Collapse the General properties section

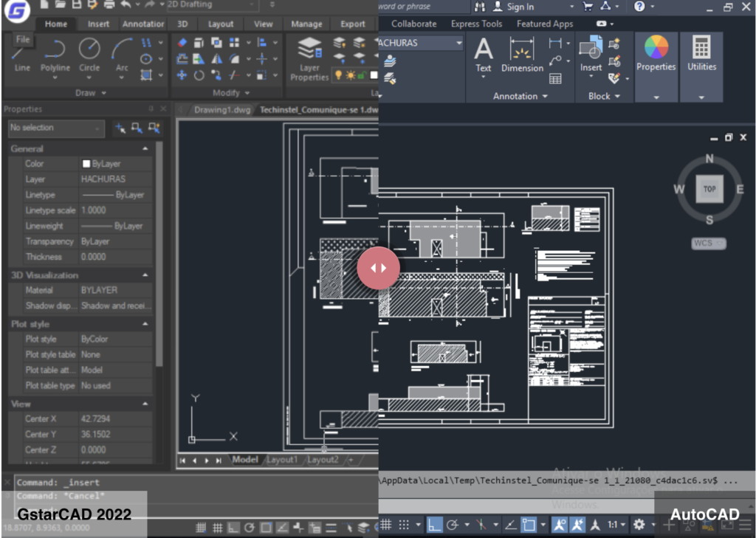click(x=145, y=149)
